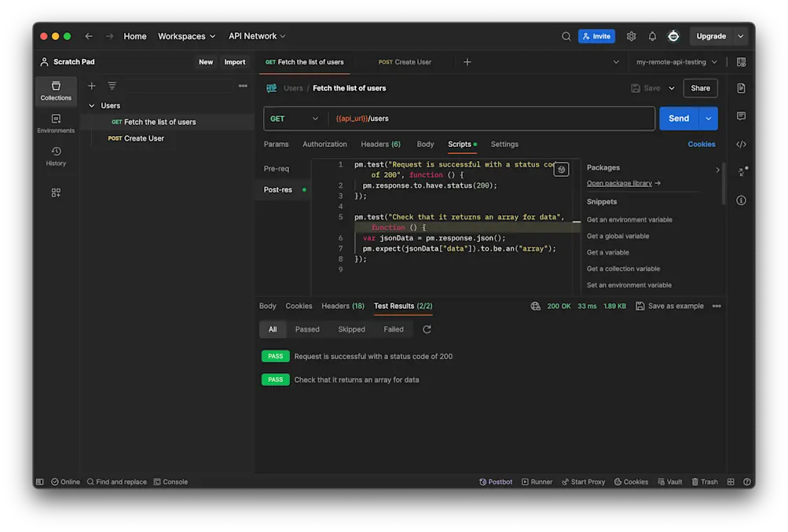The width and height of the screenshot is (788, 532).
Task: Switch to the Environments sidebar
Action: point(55,123)
